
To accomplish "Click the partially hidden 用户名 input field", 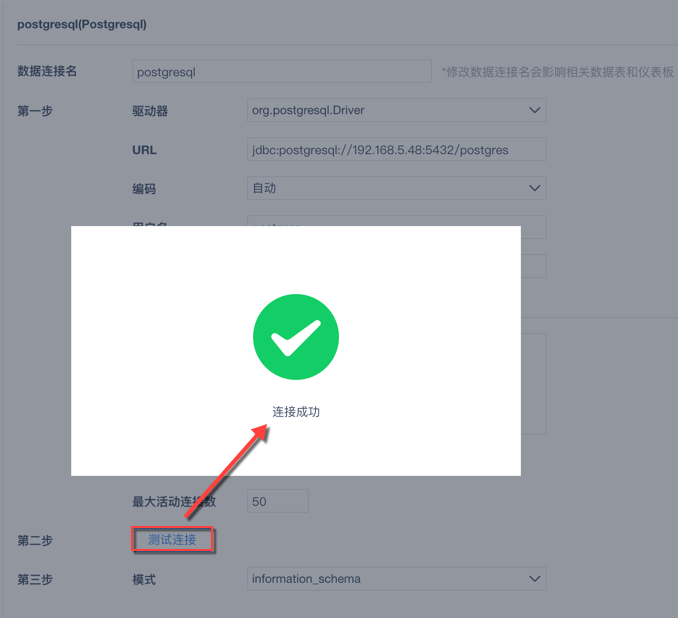I will coord(397,221).
